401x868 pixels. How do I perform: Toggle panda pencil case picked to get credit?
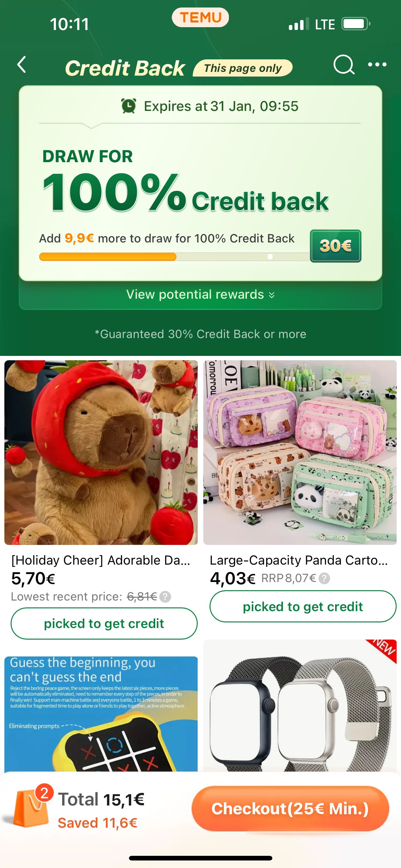pos(303,606)
